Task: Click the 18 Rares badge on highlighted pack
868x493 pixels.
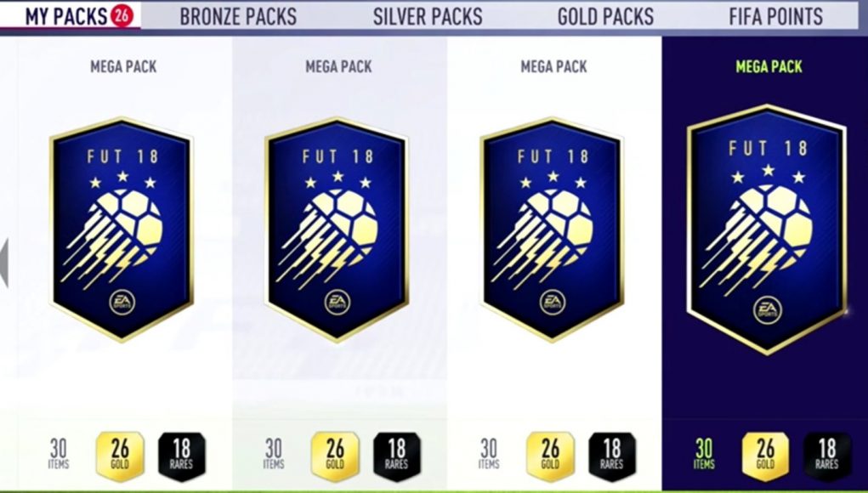Action: [x=827, y=456]
